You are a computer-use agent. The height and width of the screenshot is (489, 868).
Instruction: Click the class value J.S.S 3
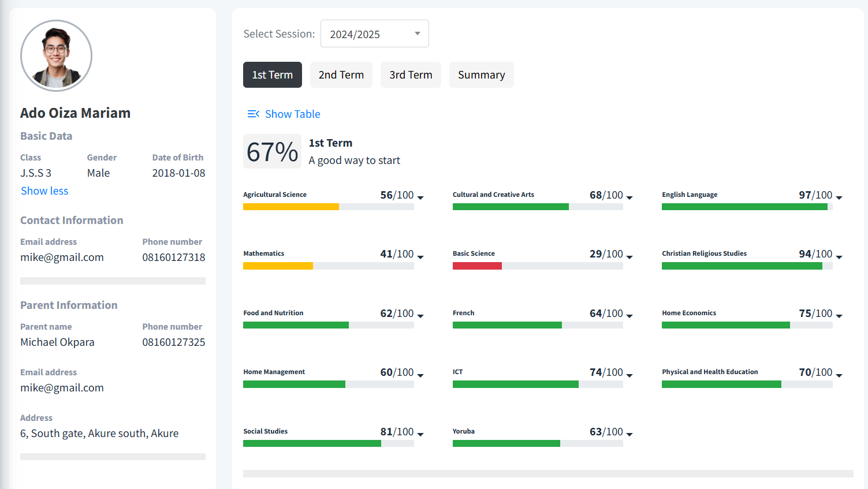tap(36, 173)
